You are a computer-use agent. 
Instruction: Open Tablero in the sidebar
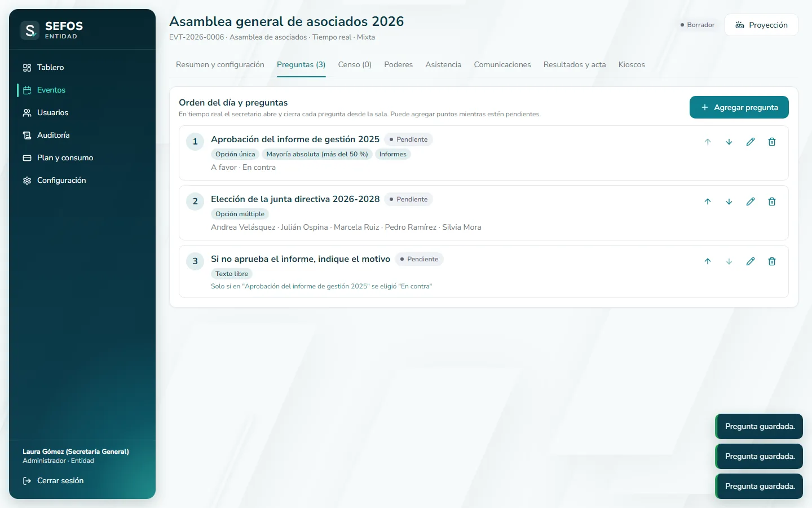[x=82, y=67]
